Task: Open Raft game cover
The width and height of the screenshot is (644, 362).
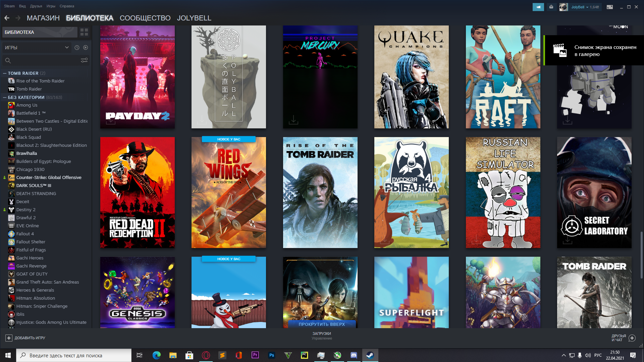Action: point(503,77)
